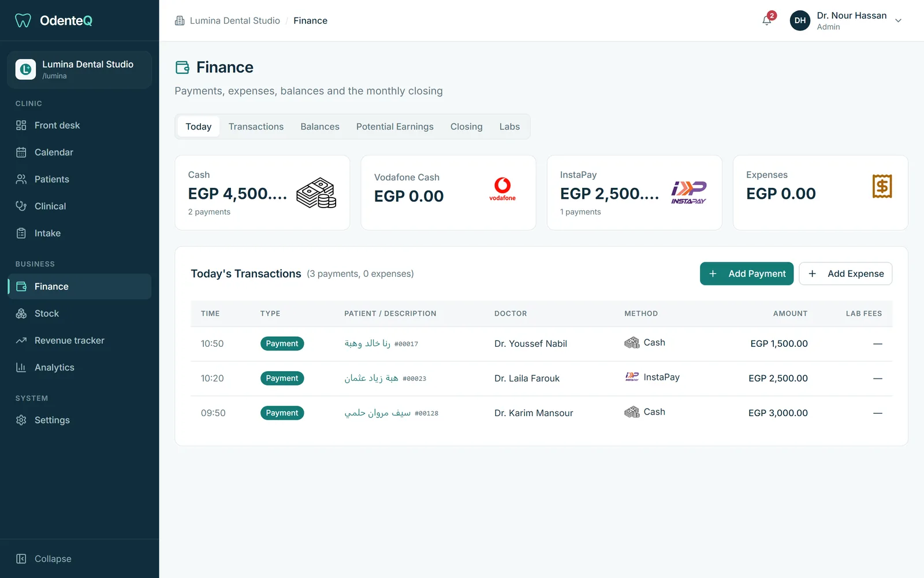Image resolution: width=924 pixels, height=578 pixels.
Task: Click the Cash EGP 4,500 summary card amount
Action: click(237, 194)
